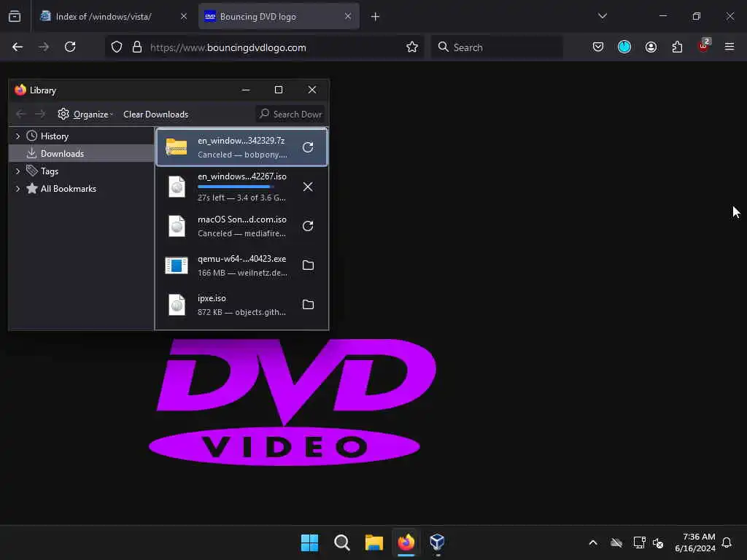Go back one page in browser
747x560 pixels.
point(18,47)
